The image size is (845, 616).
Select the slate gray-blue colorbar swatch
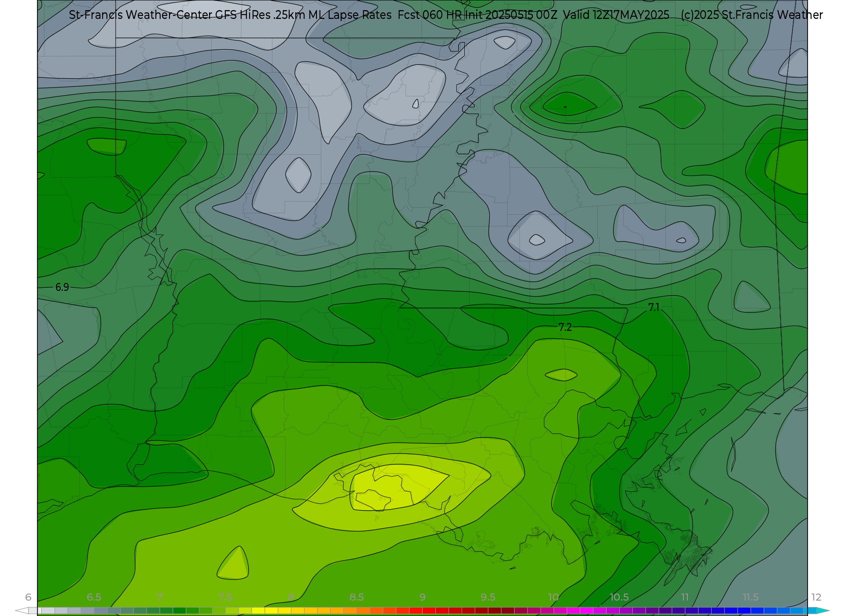[x=101, y=610]
